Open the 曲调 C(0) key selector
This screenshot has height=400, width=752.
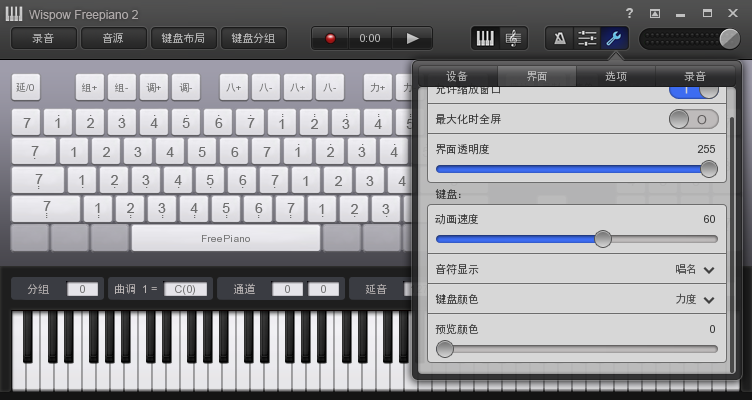[x=186, y=289]
